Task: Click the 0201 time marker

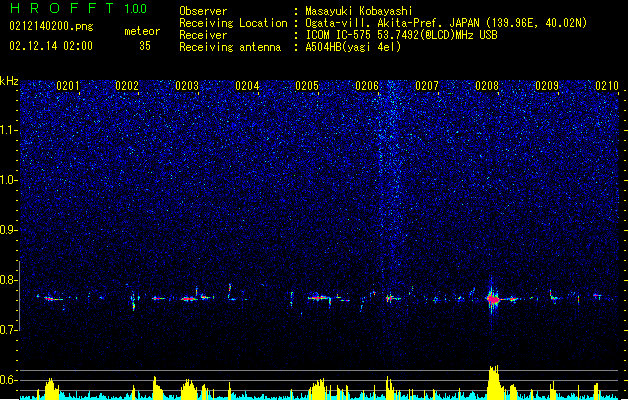Action: [x=68, y=86]
